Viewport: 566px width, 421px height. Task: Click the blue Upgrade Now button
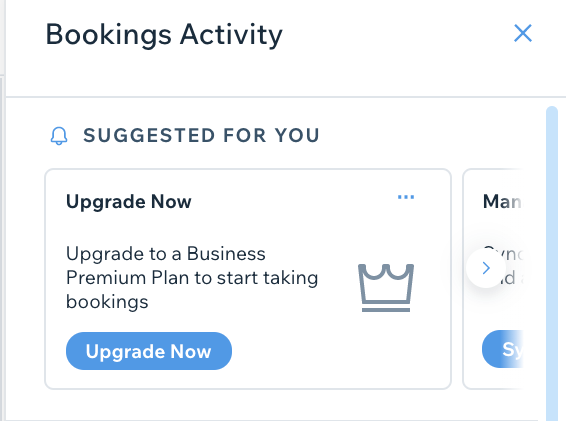[x=149, y=351]
